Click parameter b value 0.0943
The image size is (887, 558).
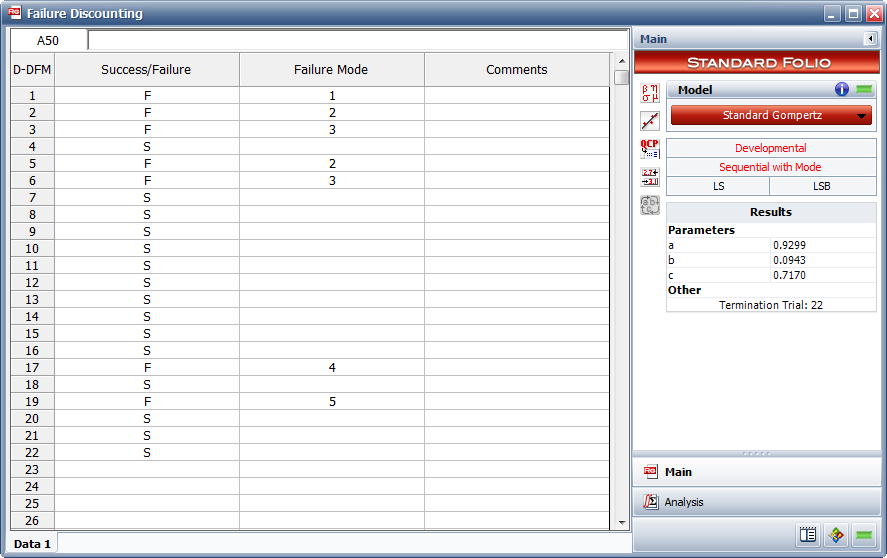tap(790, 260)
